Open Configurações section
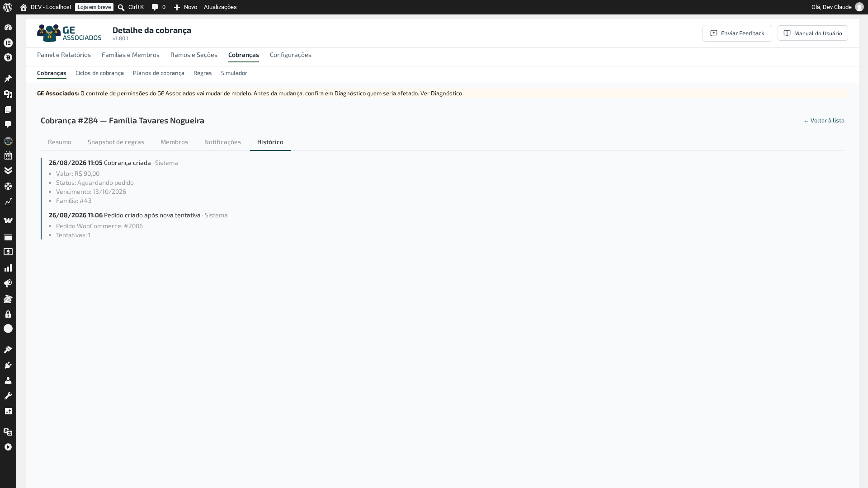This screenshot has width=868, height=488. pos(291,55)
